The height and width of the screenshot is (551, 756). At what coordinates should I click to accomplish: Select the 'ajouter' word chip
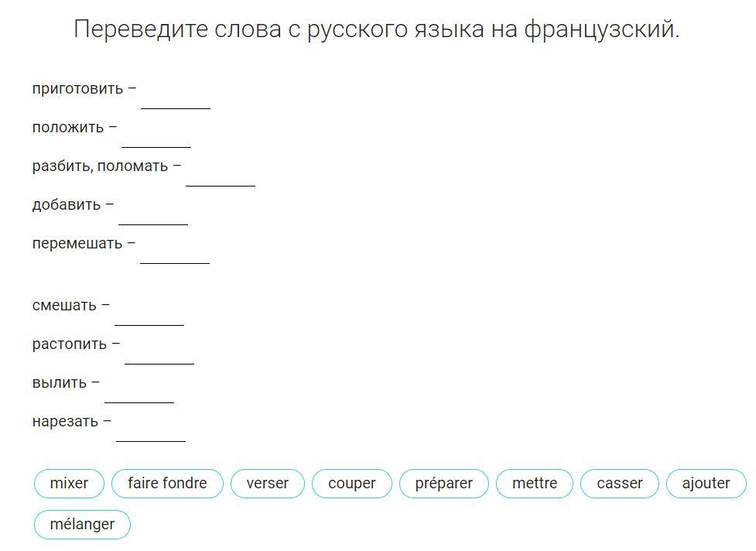[x=706, y=483]
